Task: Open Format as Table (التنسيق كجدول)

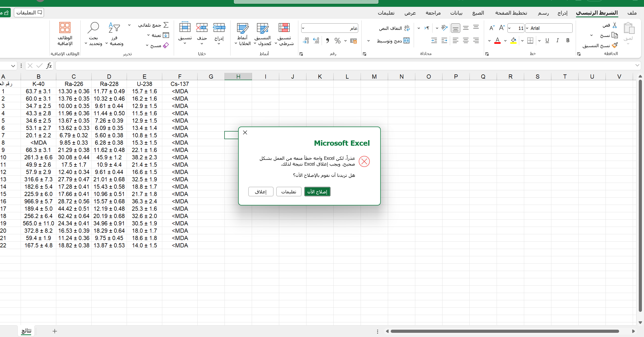Action: pos(262,34)
